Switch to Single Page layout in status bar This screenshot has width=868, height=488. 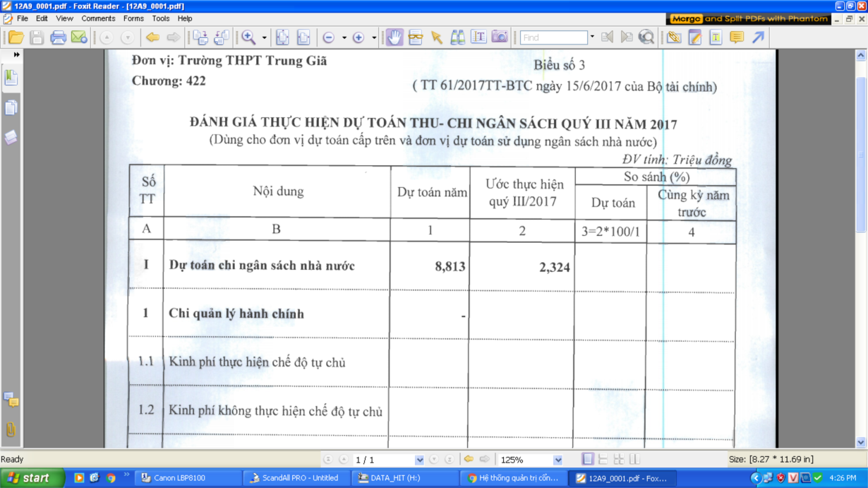pos(588,460)
